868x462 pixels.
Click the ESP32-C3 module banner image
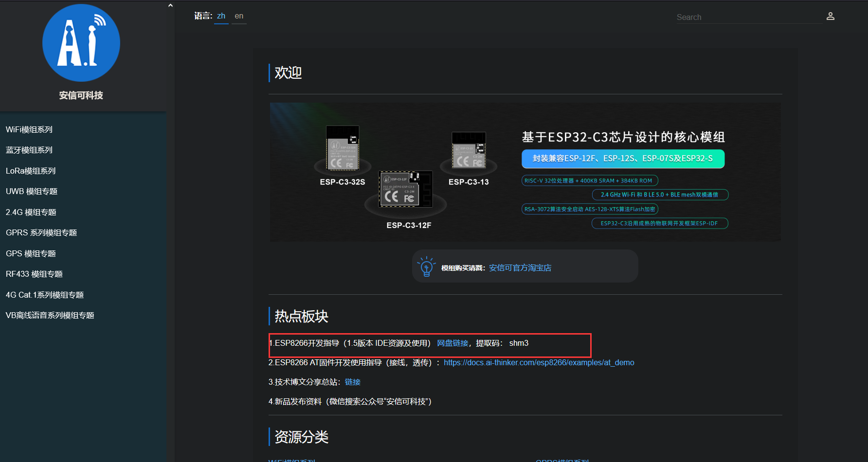[525, 172]
